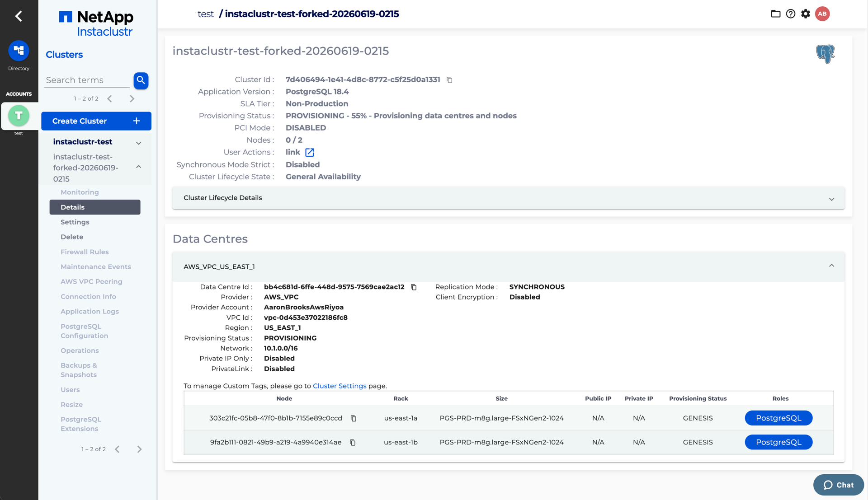The height and width of the screenshot is (500, 868).
Task: Open the Resize page
Action: coord(71,405)
